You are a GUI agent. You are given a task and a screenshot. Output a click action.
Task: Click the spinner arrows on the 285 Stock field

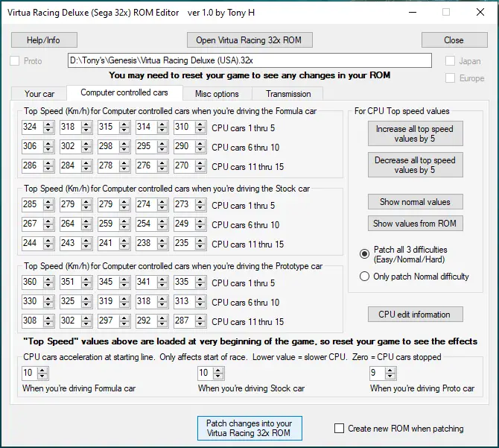[48, 205]
